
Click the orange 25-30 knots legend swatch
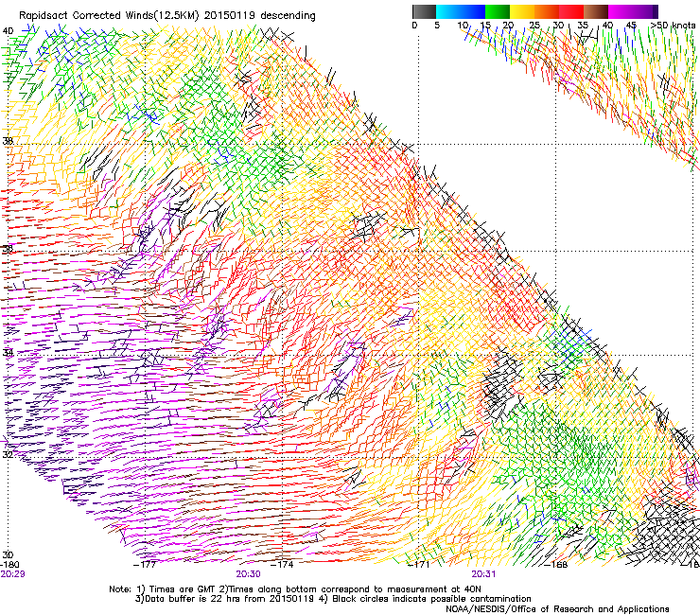(547, 11)
